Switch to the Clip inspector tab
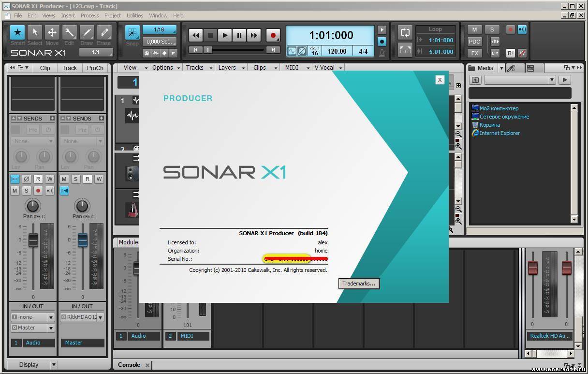This screenshot has height=374, width=588. tap(45, 68)
